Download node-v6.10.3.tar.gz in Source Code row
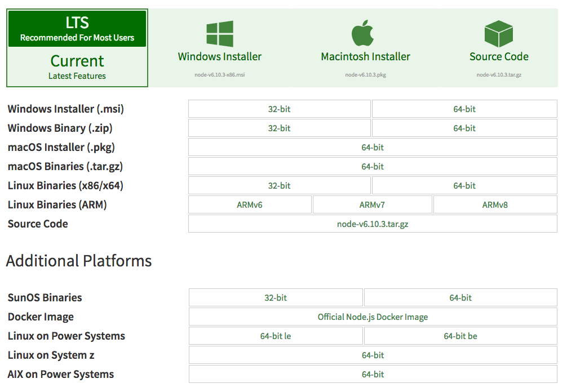This screenshot has height=392, width=567. [373, 224]
